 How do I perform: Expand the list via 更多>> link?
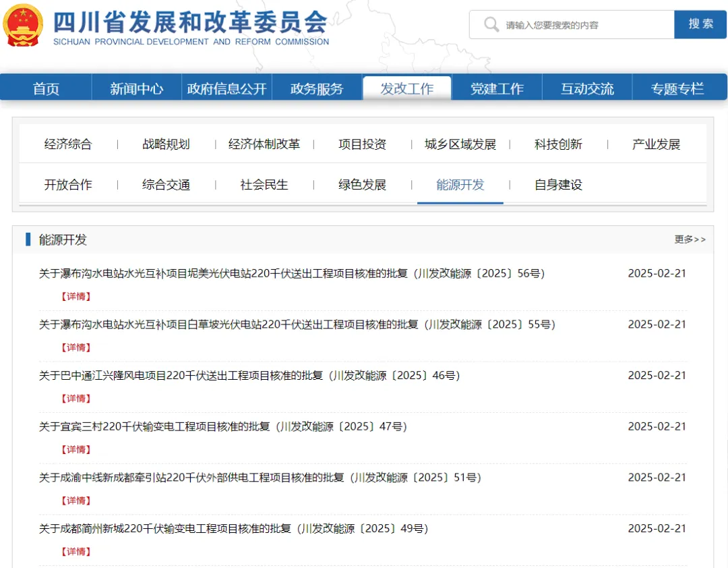point(690,239)
